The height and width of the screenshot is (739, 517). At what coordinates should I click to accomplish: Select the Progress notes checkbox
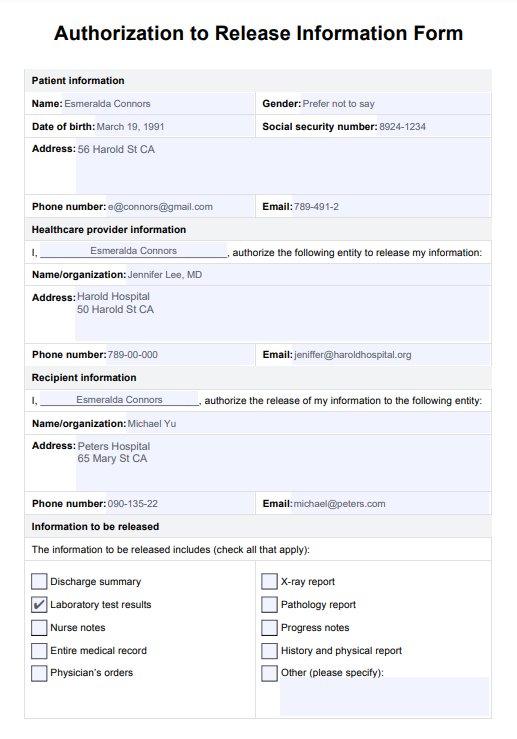[269, 628]
